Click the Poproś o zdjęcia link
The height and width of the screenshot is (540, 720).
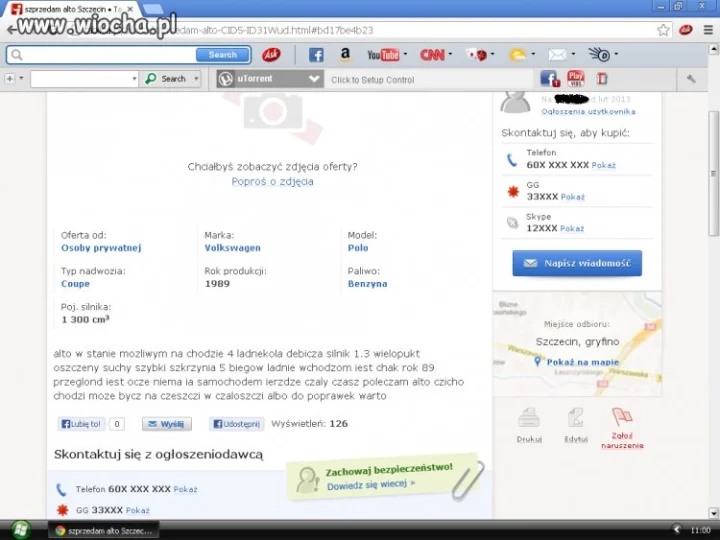272,181
